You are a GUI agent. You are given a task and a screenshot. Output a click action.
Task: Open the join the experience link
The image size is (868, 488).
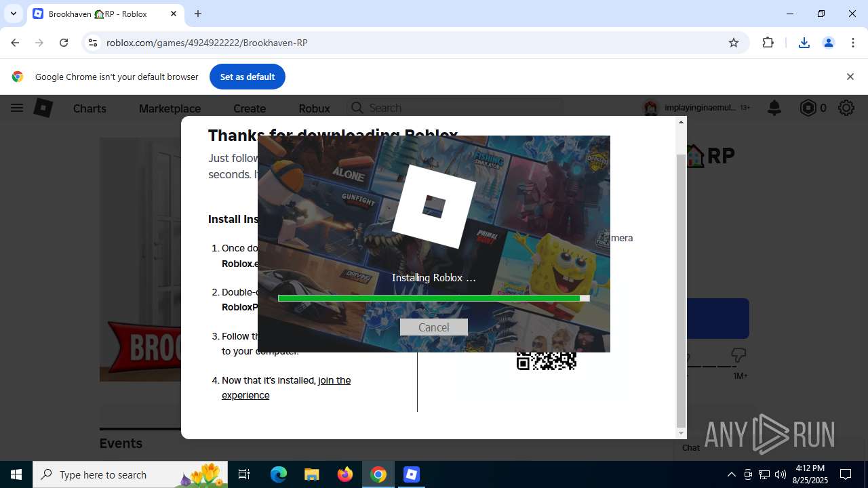(x=286, y=388)
